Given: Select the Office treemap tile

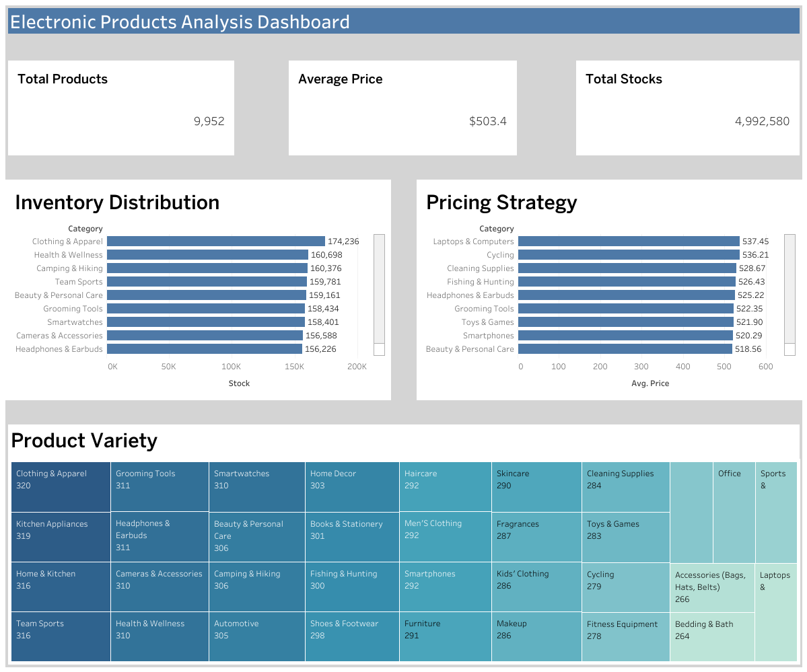Looking at the screenshot, I should (x=734, y=513).
